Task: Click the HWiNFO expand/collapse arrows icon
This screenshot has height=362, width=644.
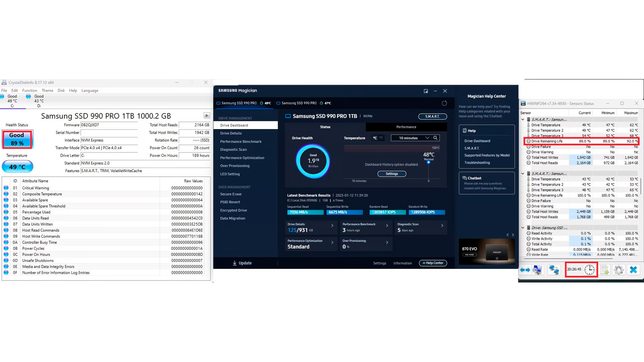Action: [525, 270]
